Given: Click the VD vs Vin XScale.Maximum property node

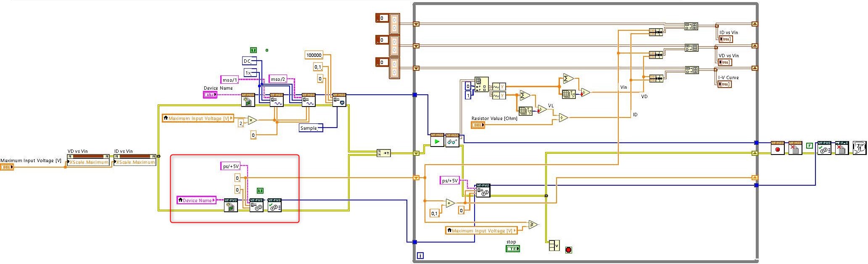Looking at the screenshot, I should (89, 160).
